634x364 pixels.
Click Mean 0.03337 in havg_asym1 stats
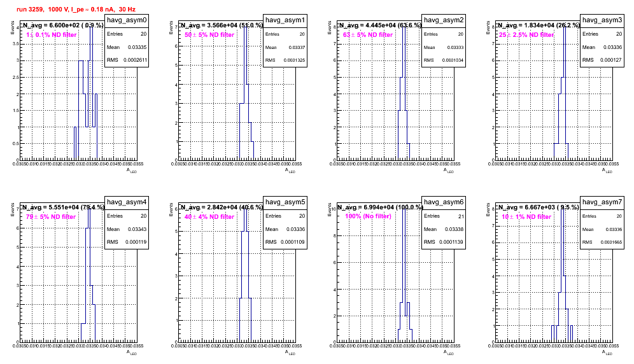click(285, 47)
